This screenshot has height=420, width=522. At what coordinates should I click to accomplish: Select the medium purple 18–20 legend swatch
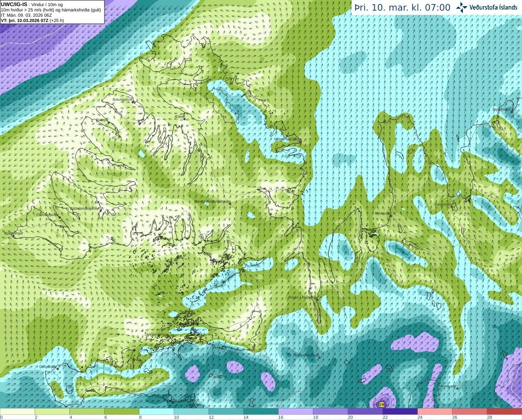[x=331, y=411]
